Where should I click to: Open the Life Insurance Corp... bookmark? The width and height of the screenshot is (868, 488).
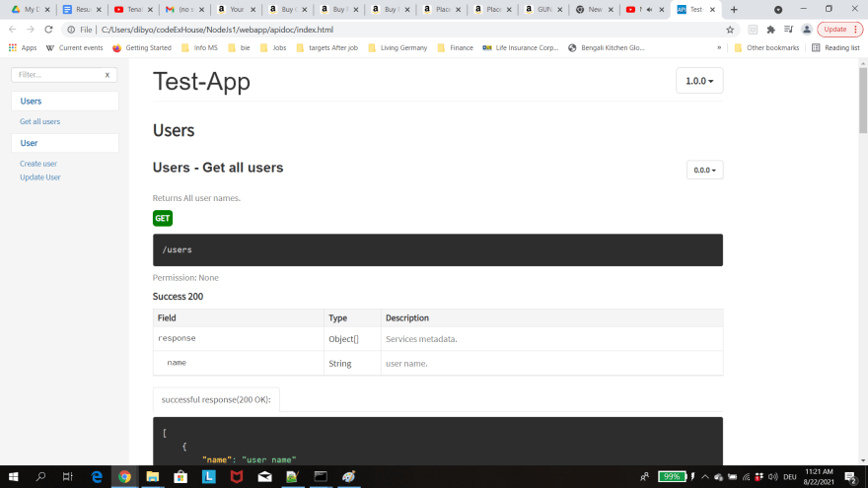[x=521, y=48]
